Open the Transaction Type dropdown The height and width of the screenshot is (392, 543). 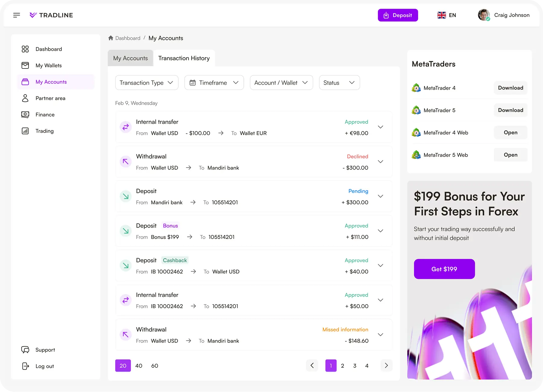(147, 83)
